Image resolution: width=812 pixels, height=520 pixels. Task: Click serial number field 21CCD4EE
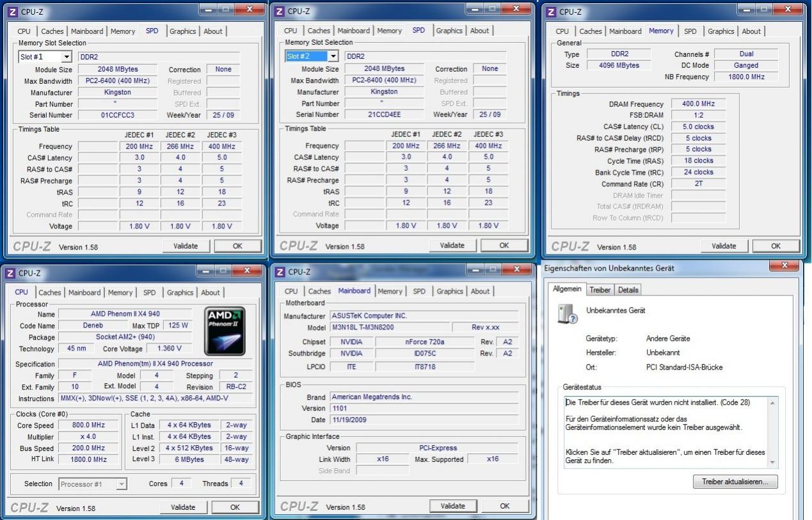coord(385,114)
